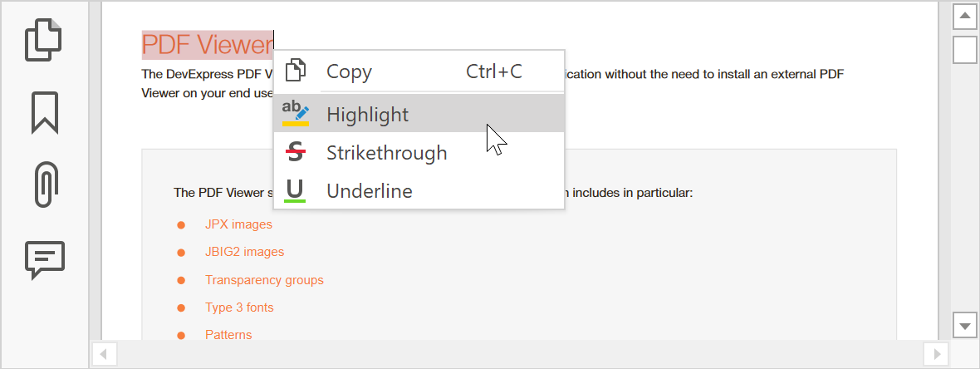The height and width of the screenshot is (369, 980).
Task: Open the page thumbnails panel icon
Action: click(x=44, y=41)
